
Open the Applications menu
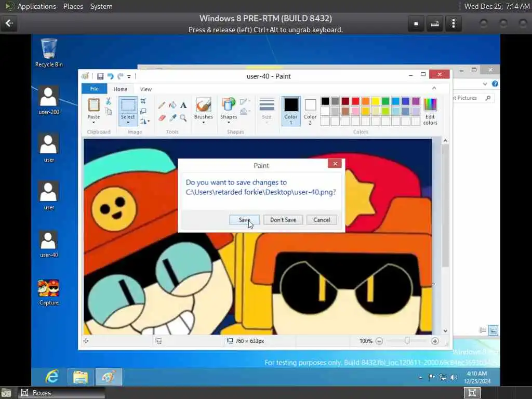coord(37,6)
